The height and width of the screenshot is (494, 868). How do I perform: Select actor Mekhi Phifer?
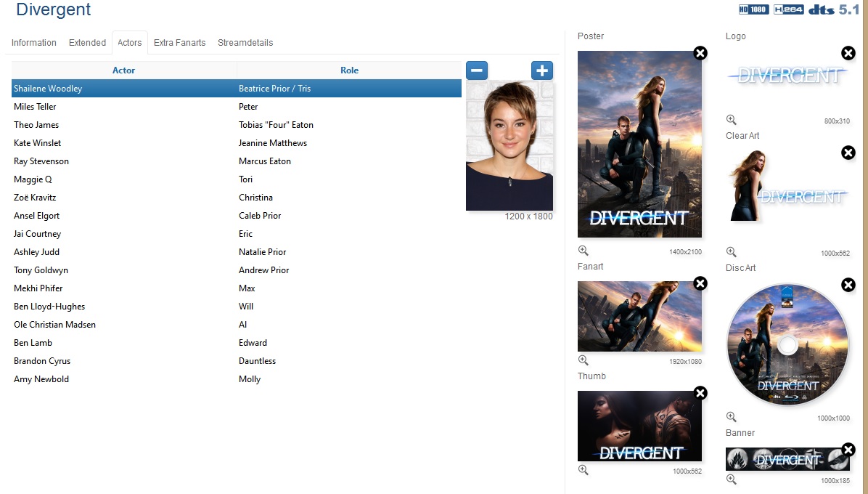tap(38, 288)
